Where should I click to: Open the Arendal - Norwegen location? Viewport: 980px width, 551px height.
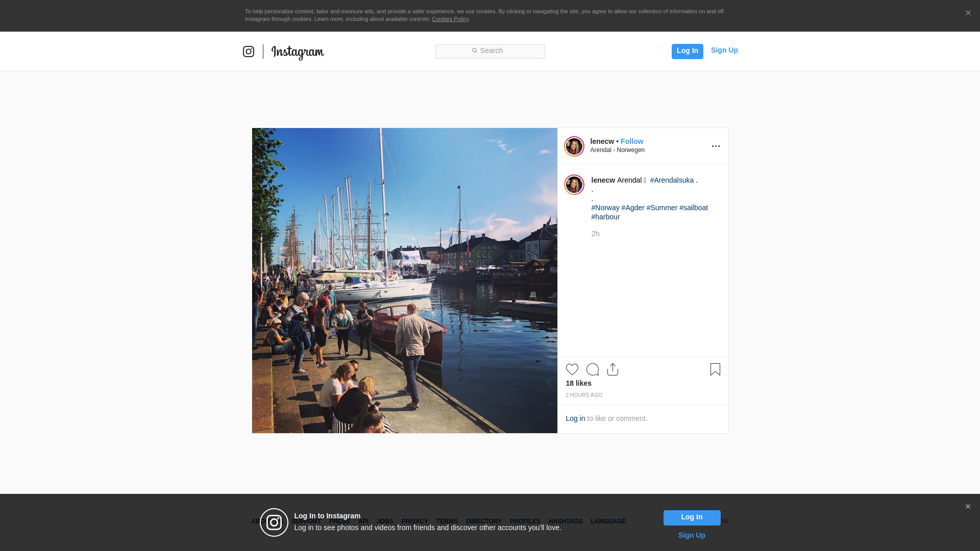(x=617, y=150)
